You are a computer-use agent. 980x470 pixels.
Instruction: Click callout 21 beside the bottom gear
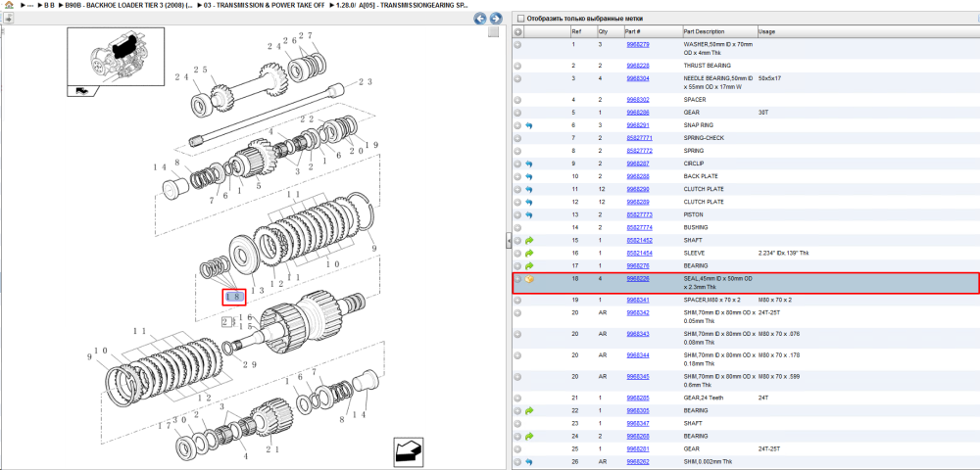click(272, 448)
